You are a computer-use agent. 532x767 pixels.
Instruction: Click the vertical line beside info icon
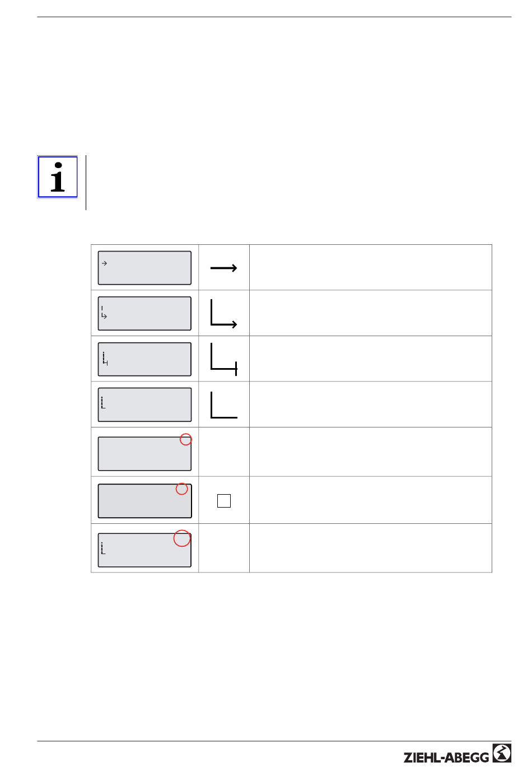tap(86, 183)
